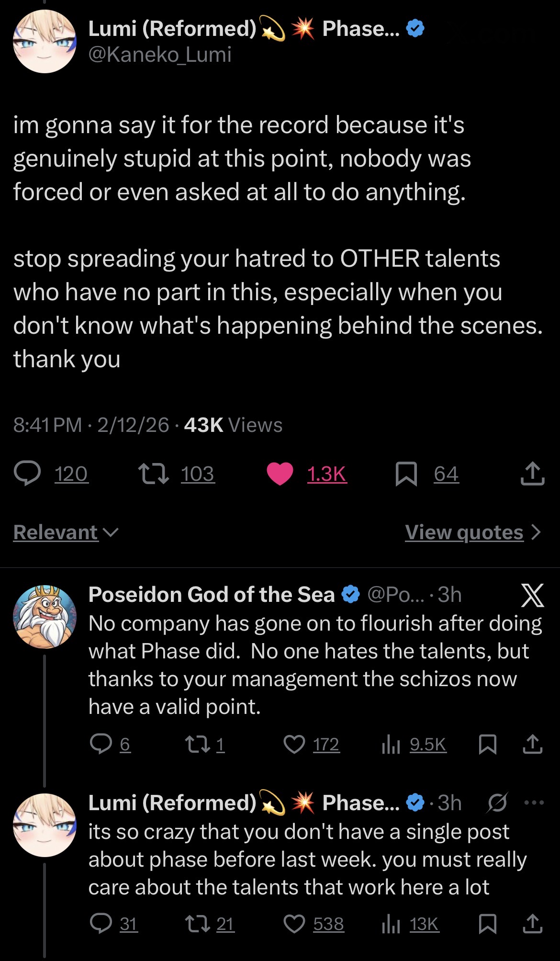Click the Grok slash icon on Lumi's reply
Screen dimensions: 560x961
click(497, 803)
